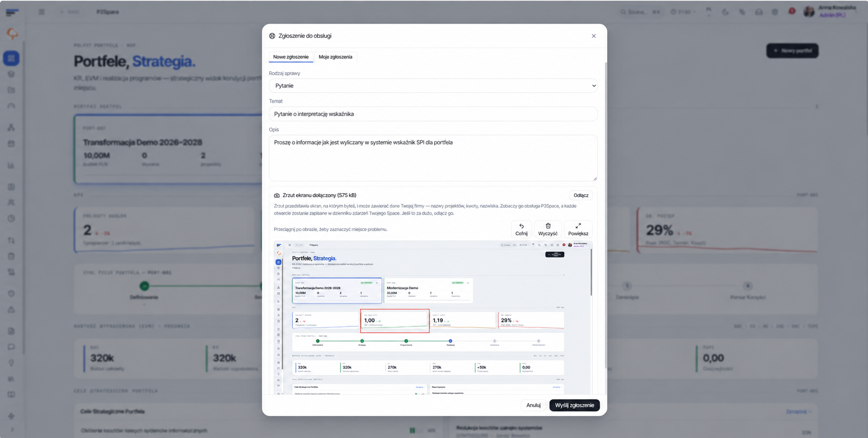This screenshot has width=868, height=438.
Task: Click the camera icon beside Zrzut ekranu dołączony
Action: 277,195
